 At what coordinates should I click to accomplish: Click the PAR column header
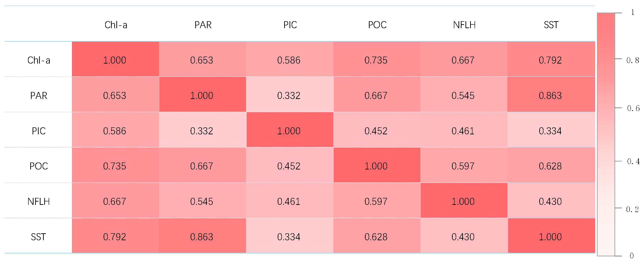tap(203, 25)
